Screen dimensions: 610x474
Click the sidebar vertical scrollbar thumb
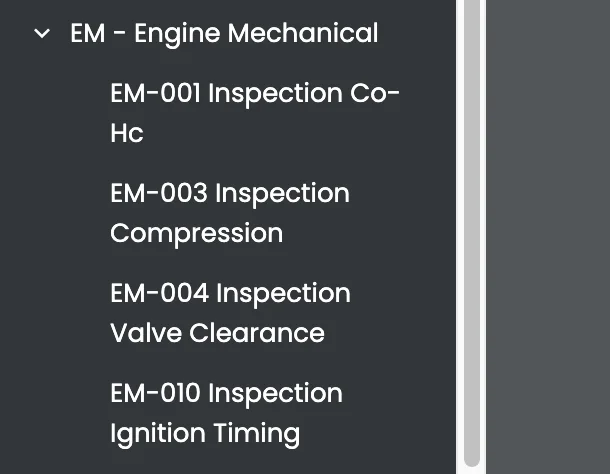pyautogui.click(x=472, y=230)
